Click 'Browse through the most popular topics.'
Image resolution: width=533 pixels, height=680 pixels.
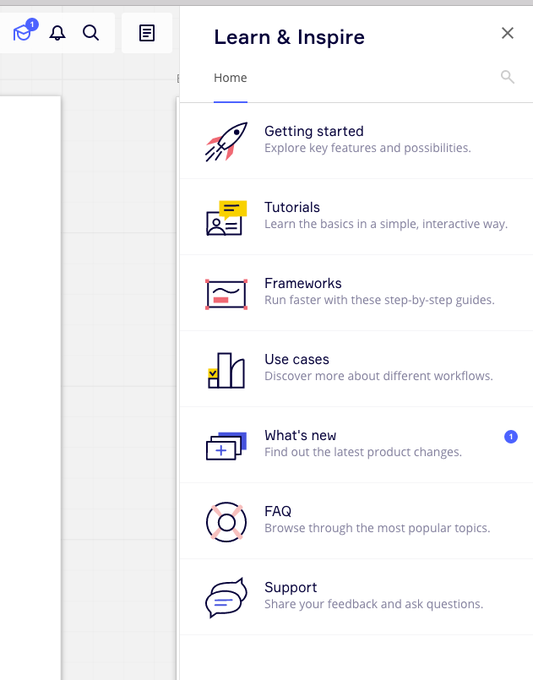pos(377,528)
